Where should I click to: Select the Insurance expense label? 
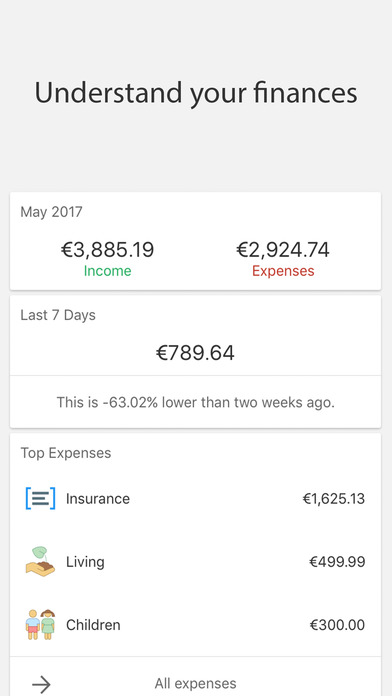click(98, 498)
